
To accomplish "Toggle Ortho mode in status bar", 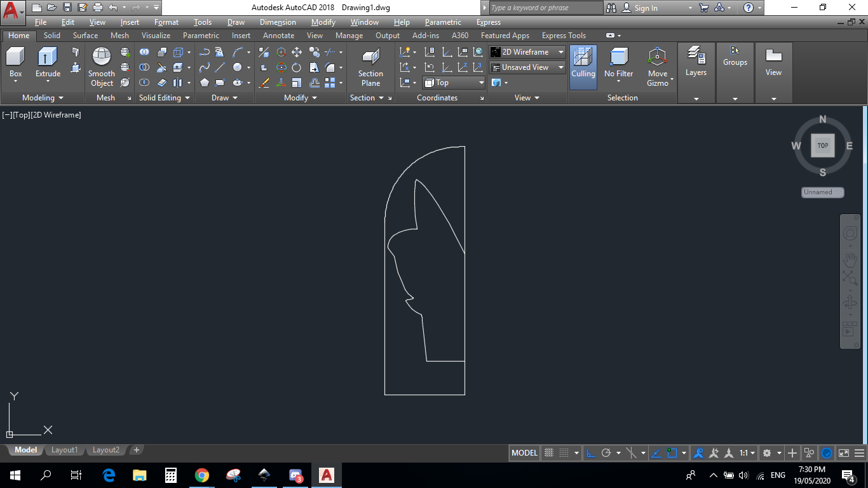I will (590, 453).
